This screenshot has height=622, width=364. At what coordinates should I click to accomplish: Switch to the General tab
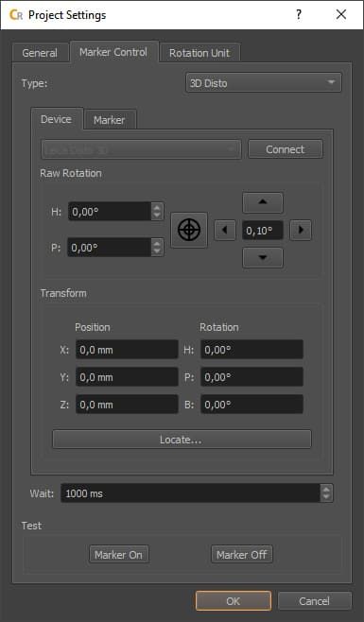(x=40, y=53)
